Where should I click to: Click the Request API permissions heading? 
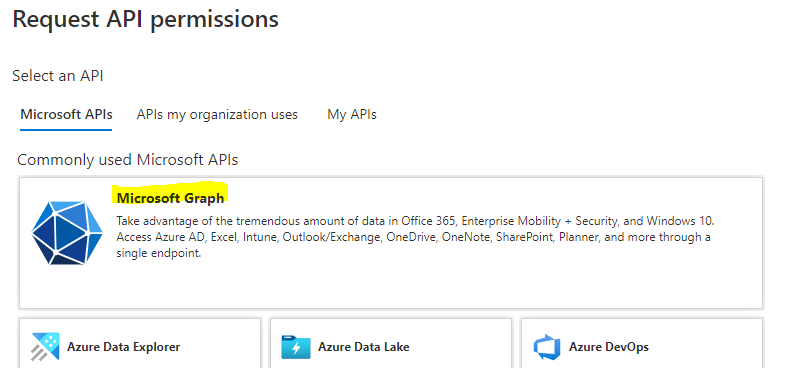click(x=146, y=19)
